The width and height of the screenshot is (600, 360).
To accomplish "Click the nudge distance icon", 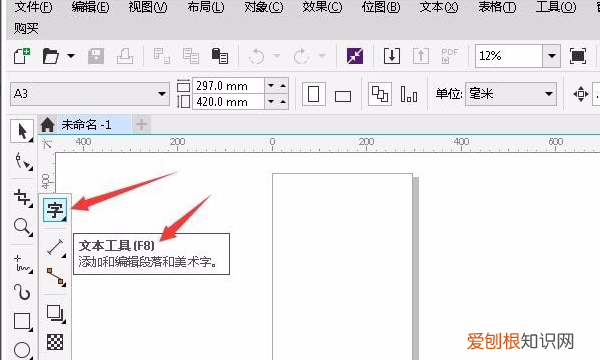I will coord(581,94).
